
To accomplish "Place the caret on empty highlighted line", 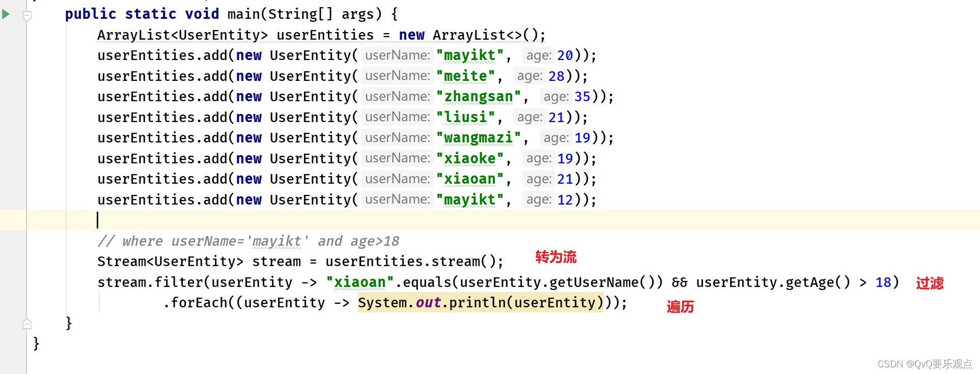I will [490, 220].
